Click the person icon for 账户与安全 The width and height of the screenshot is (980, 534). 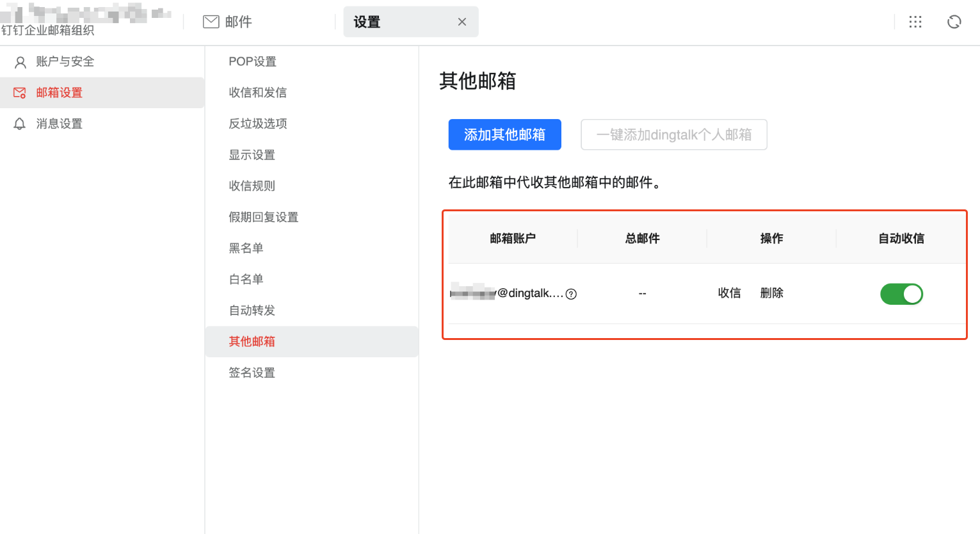20,62
